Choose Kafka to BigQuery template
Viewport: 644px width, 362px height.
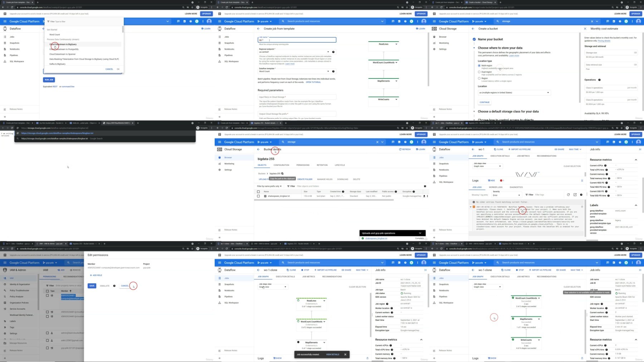click(x=58, y=64)
